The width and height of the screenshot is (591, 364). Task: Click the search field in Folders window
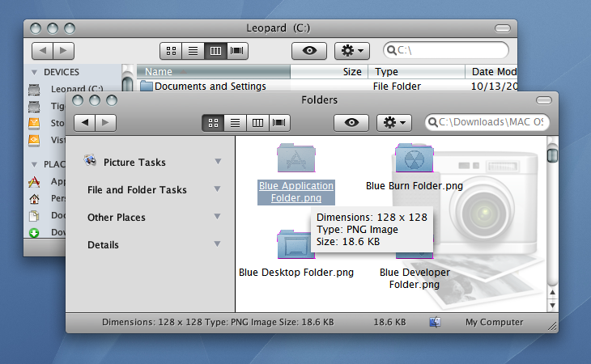(487, 122)
